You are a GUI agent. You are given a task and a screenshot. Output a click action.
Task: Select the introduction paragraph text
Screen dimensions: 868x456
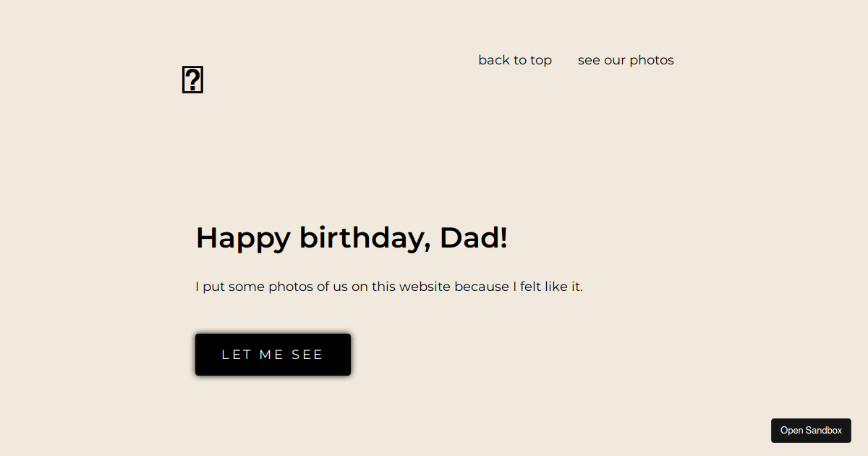[388, 286]
